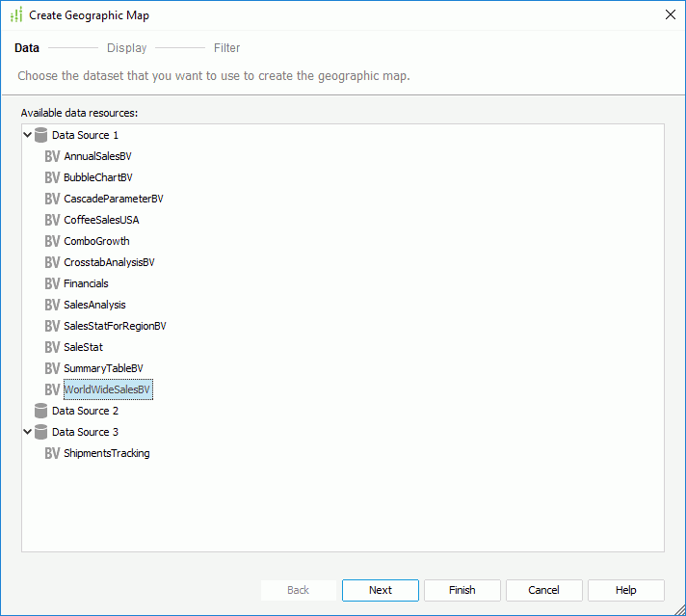Go to the Display wizard step
Image resolution: width=686 pixels, height=616 pixels.
tap(127, 48)
